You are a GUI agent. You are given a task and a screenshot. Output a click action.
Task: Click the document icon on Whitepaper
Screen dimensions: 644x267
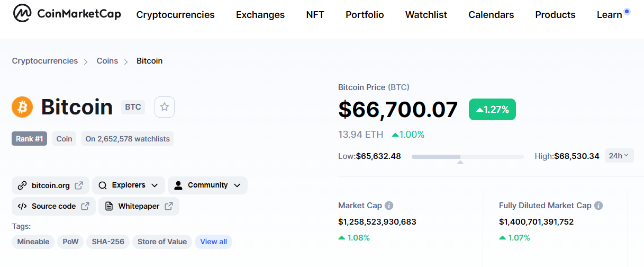click(109, 207)
